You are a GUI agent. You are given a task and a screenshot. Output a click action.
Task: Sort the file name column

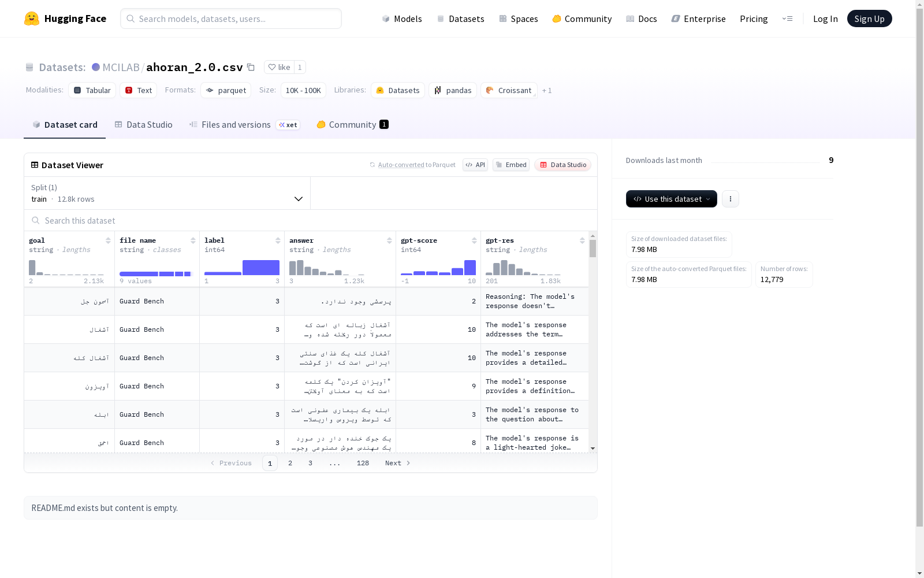[193, 240]
